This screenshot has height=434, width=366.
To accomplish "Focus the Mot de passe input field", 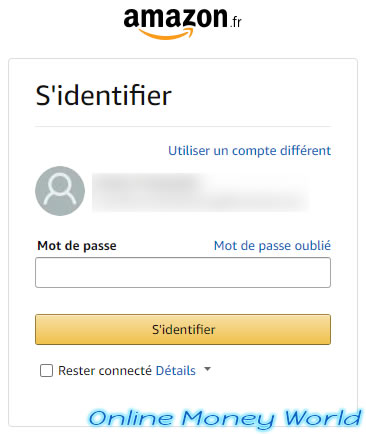I will point(183,272).
